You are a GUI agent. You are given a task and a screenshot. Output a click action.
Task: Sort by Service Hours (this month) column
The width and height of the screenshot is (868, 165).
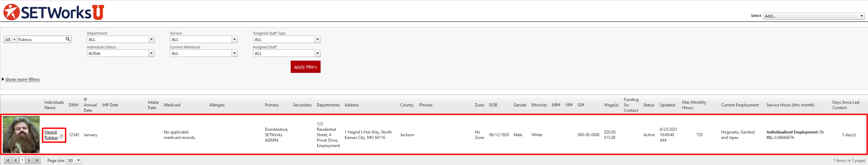[x=790, y=105]
